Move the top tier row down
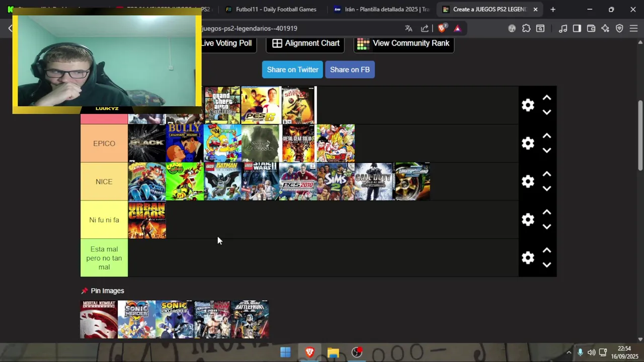644x362 pixels. [547, 112]
